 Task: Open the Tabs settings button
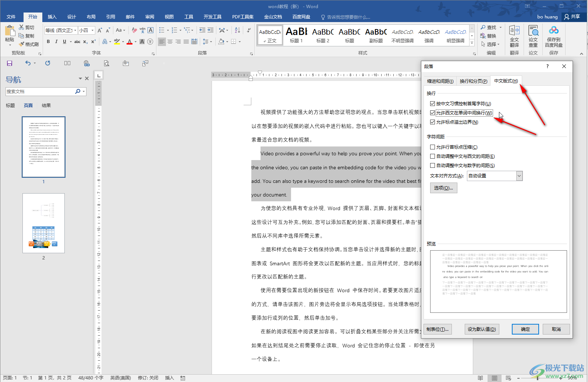438,329
